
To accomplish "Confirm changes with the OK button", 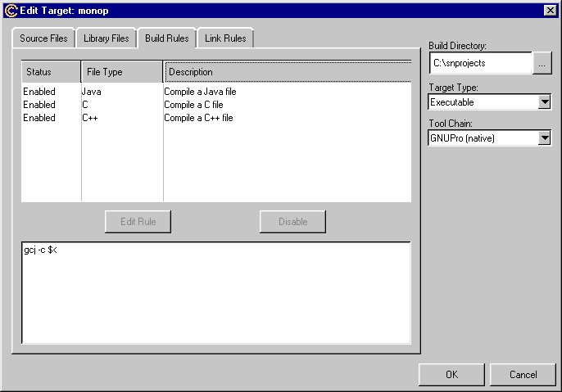I will tap(451, 375).
